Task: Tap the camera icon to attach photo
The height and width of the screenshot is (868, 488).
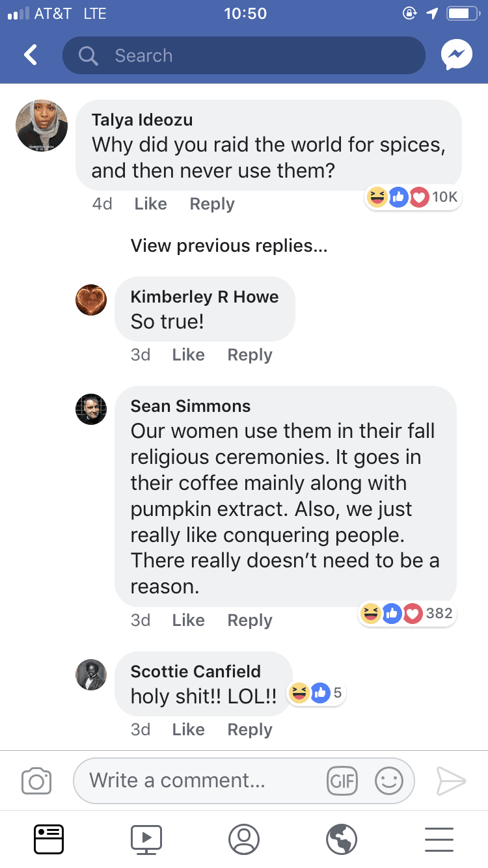Action: coord(36,781)
